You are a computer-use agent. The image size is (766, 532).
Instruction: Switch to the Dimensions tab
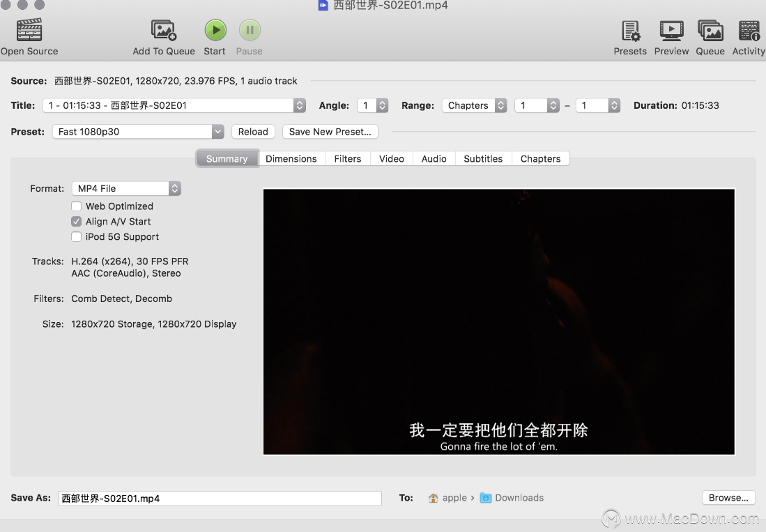[x=291, y=159]
